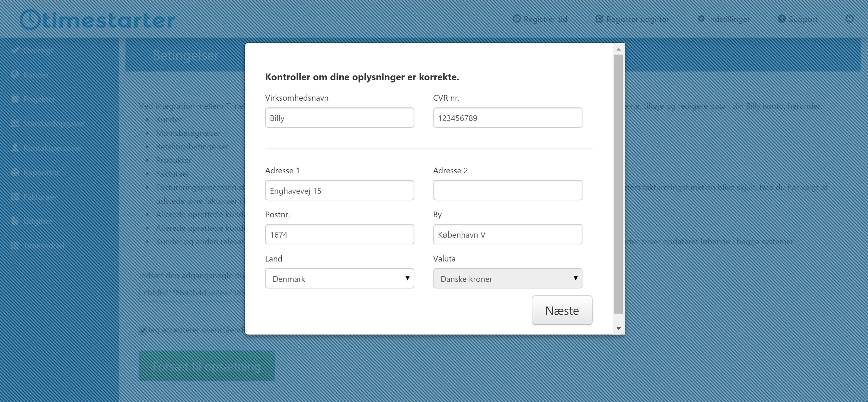The width and height of the screenshot is (868, 402).
Task: Click the Projekter sidebar icon
Action: click(x=15, y=99)
